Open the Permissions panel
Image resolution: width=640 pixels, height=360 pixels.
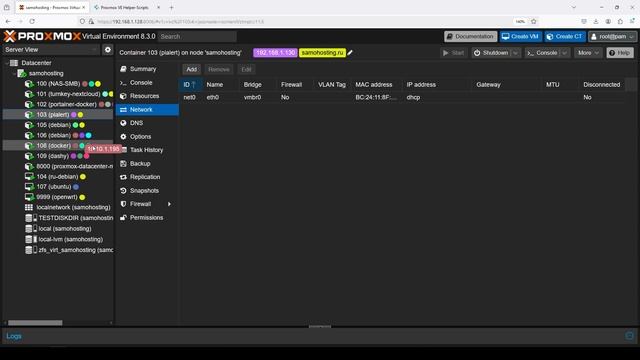147,218
